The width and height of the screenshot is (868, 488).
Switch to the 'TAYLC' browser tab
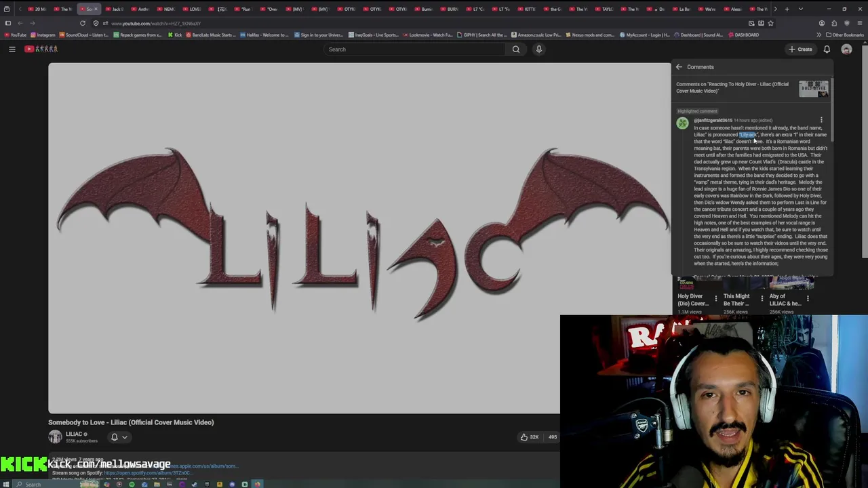(605, 9)
